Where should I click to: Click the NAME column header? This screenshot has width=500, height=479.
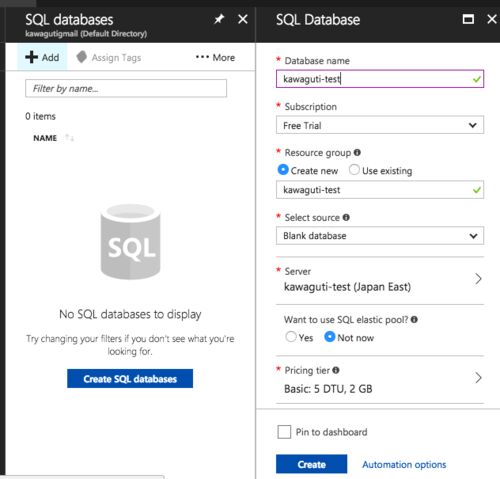click(x=45, y=138)
